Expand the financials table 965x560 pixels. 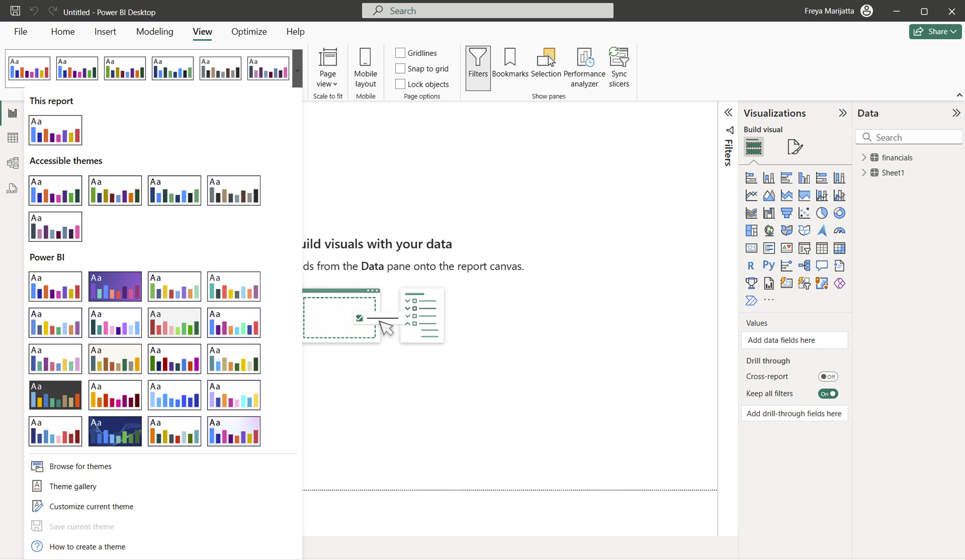click(x=864, y=157)
